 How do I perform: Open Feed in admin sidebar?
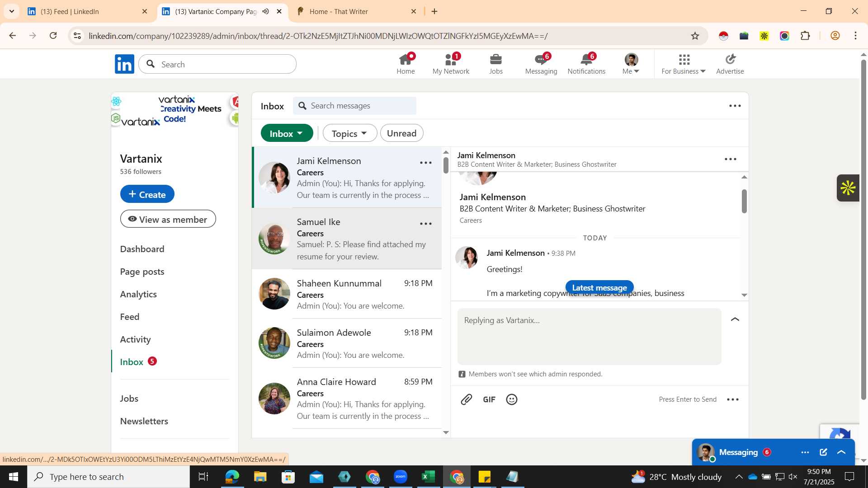pyautogui.click(x=130, y=317)
